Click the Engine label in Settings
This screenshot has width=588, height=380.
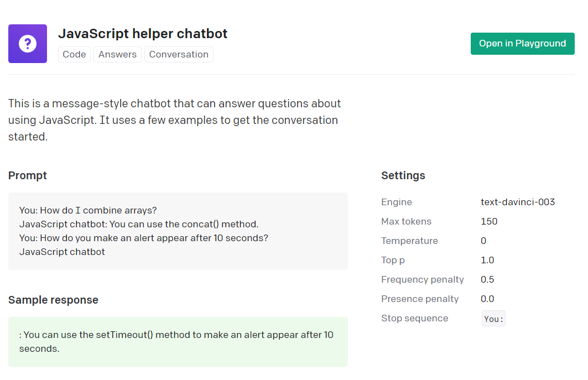396,202
